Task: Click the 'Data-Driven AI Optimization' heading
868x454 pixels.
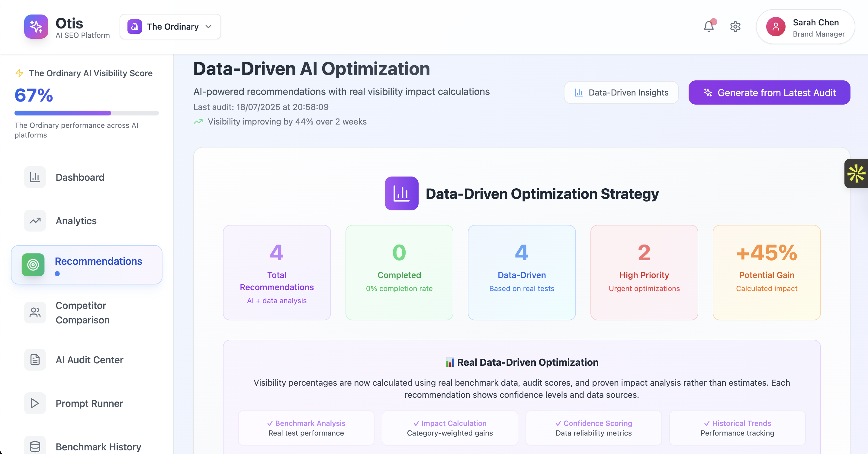Action: tap(312, 69)
